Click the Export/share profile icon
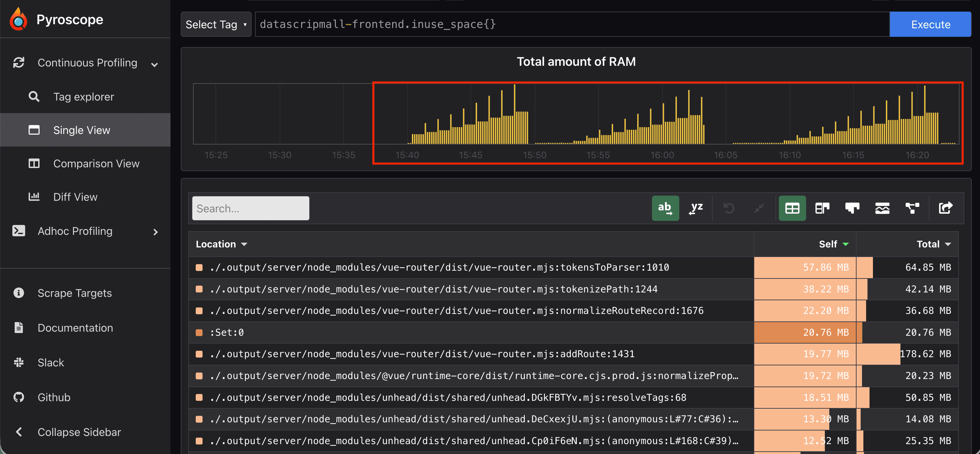This screenshot has width=980, height=454. point(946,208)
